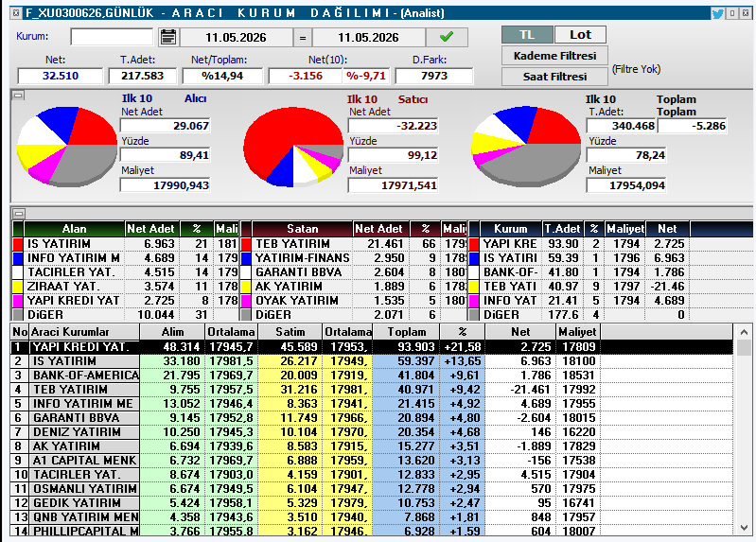Select the QNB YATIRIM MEN row

click(371, 516)
